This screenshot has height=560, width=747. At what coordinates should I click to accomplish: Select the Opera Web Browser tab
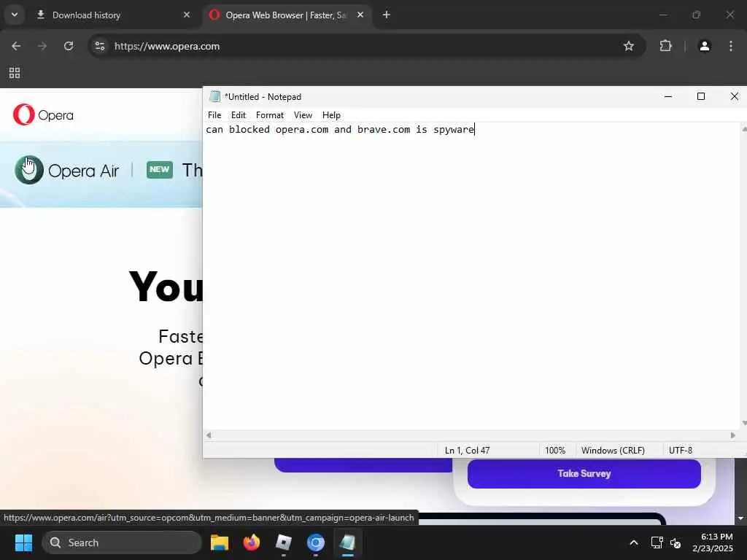(287, 15)
